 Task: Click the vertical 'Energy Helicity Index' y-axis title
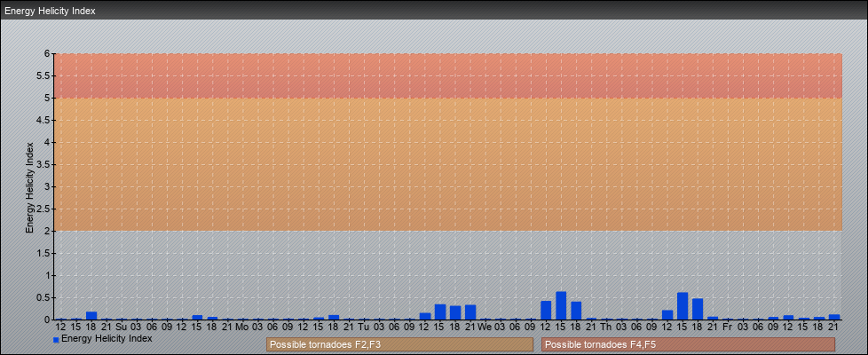30,187
